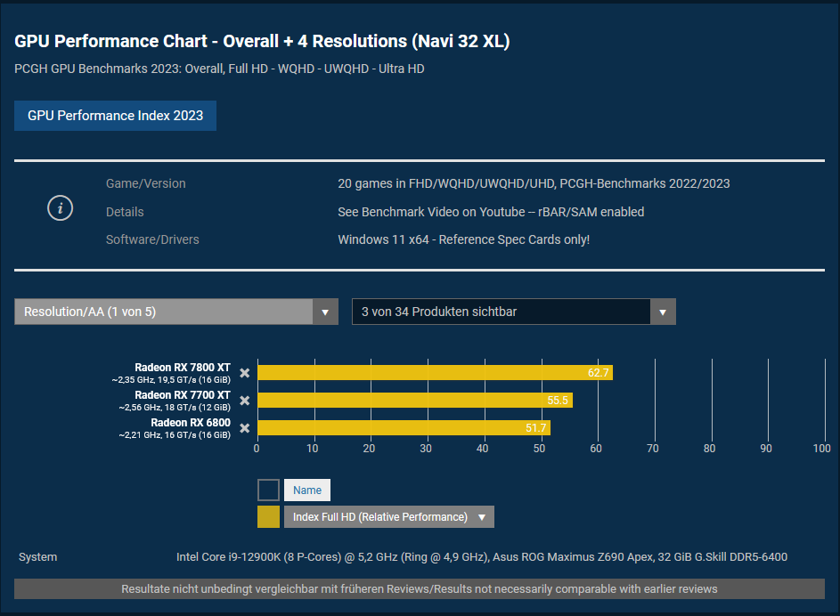840x616 pixels.
Task: Click the ~2,56 GHz, 18 GT/s (12 GiB) spec text
Action: click(x=175, y=408)
